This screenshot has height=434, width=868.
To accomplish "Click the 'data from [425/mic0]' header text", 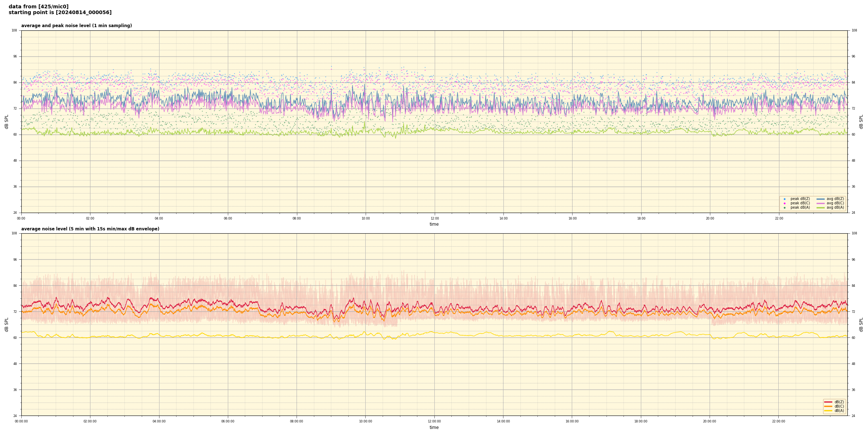I will 38,7.
